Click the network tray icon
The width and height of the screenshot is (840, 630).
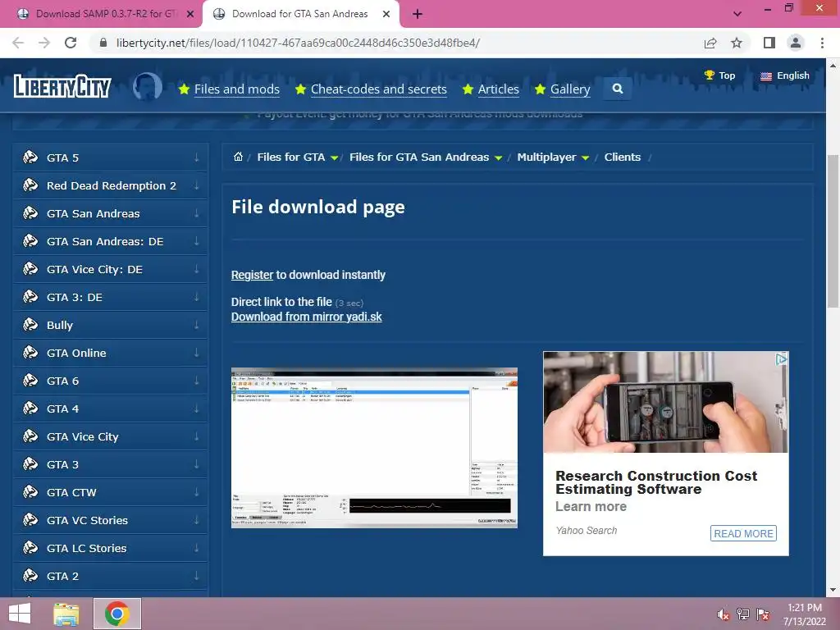(743, 614)
